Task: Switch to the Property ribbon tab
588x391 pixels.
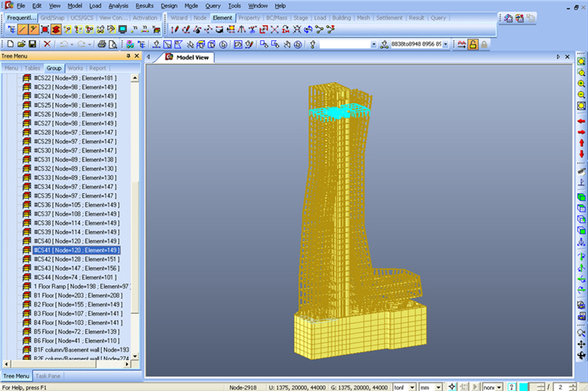Action: 249,17
